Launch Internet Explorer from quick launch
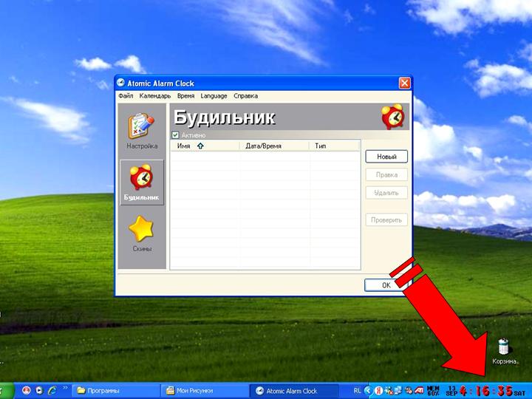The height and width of the screenshot is (399, 532). 52,391
